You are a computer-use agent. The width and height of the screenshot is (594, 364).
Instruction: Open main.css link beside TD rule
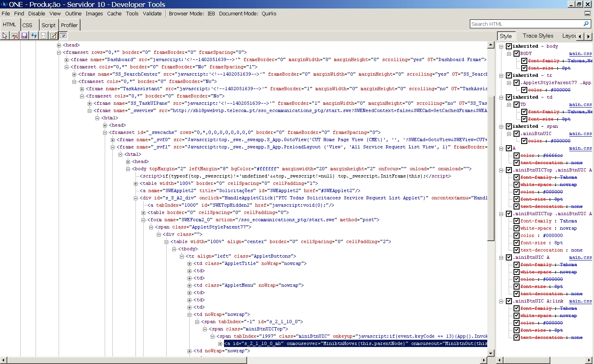point(580,104)
